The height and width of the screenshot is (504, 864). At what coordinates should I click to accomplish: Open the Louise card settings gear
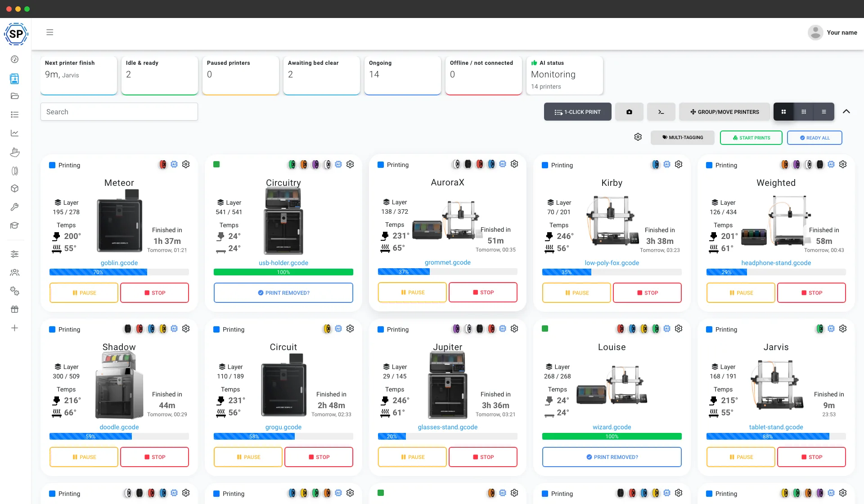coord(679,329)
